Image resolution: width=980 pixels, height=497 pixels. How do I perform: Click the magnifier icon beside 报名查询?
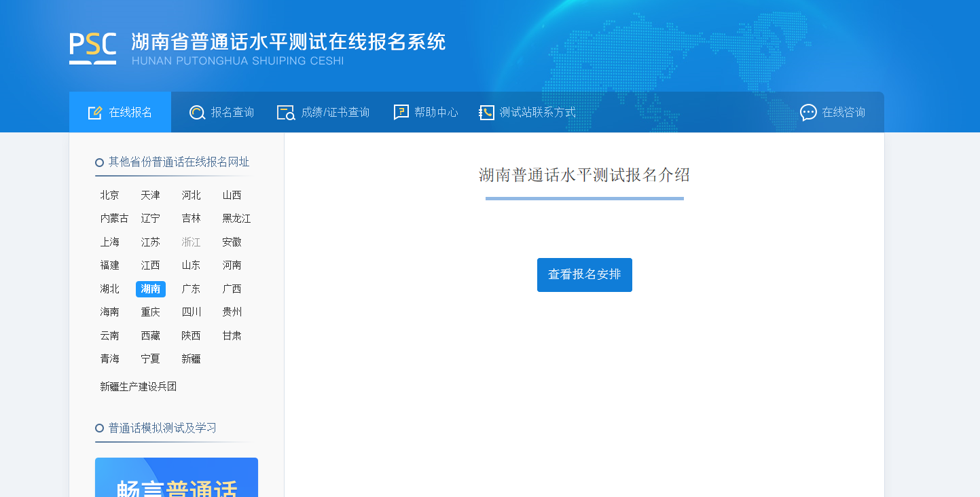[197, 113]
